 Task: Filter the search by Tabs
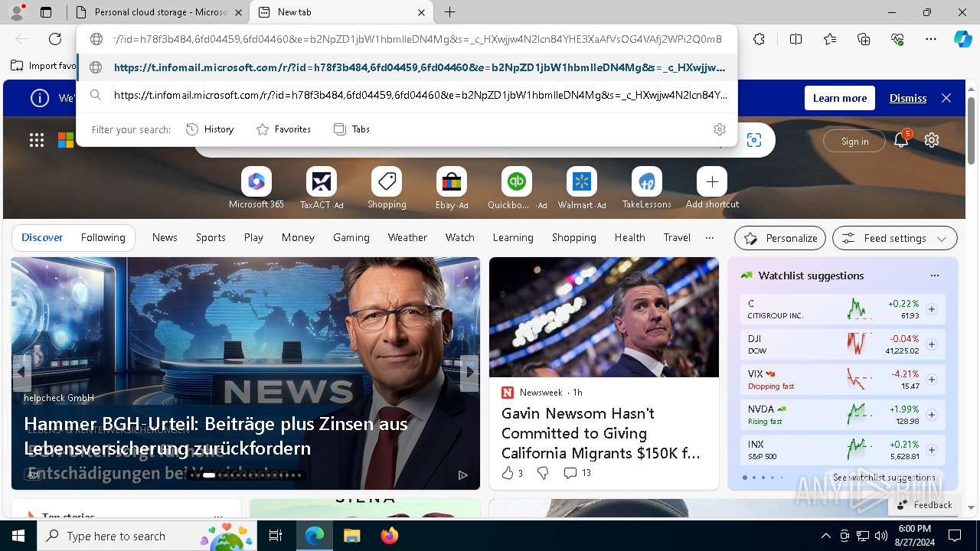(x=351, y=129)
